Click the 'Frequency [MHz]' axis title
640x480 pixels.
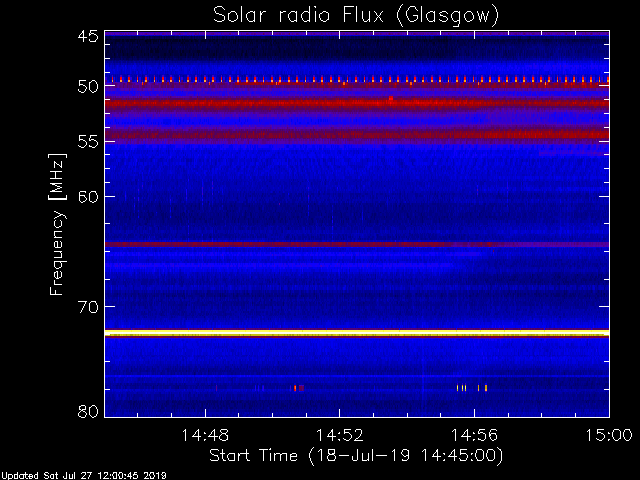point(57,224)
